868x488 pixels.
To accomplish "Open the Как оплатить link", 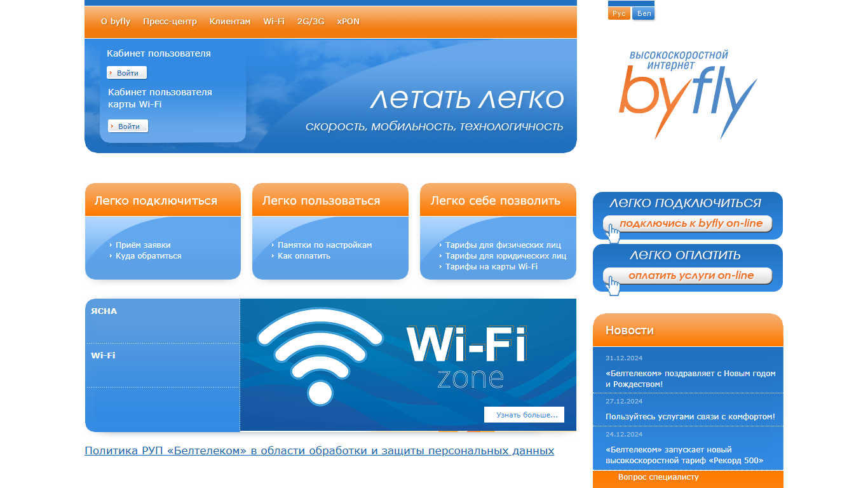I will point(304,255).
